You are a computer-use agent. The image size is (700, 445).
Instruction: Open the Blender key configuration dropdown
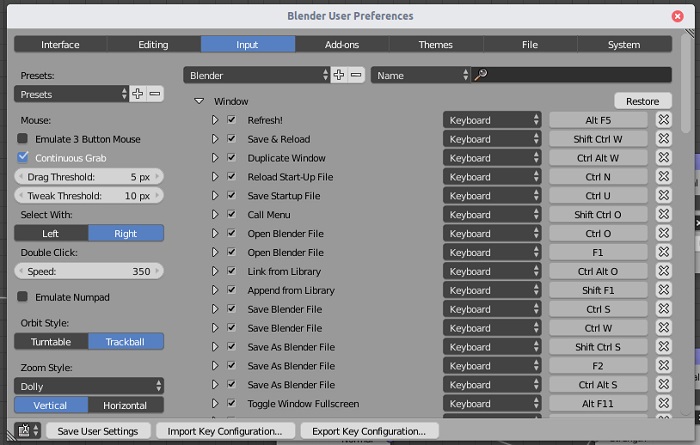[x=257, y=75]
